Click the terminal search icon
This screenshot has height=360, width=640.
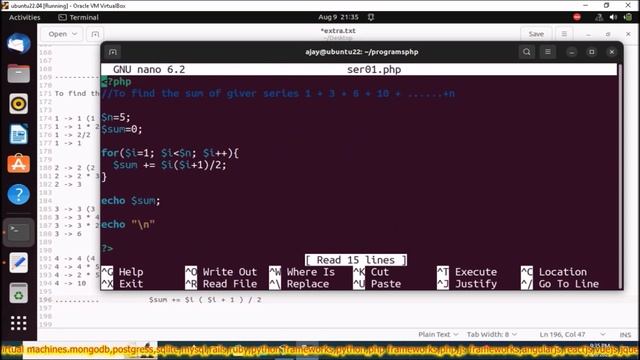point(527,52)
